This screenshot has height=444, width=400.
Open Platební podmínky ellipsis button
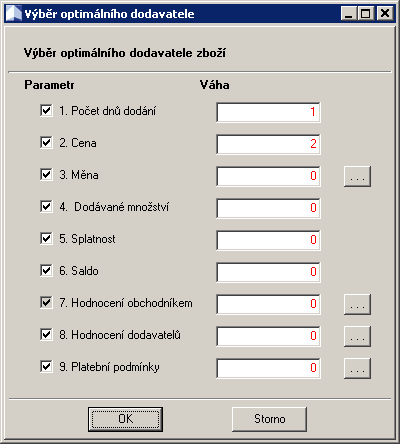[357, 368]
